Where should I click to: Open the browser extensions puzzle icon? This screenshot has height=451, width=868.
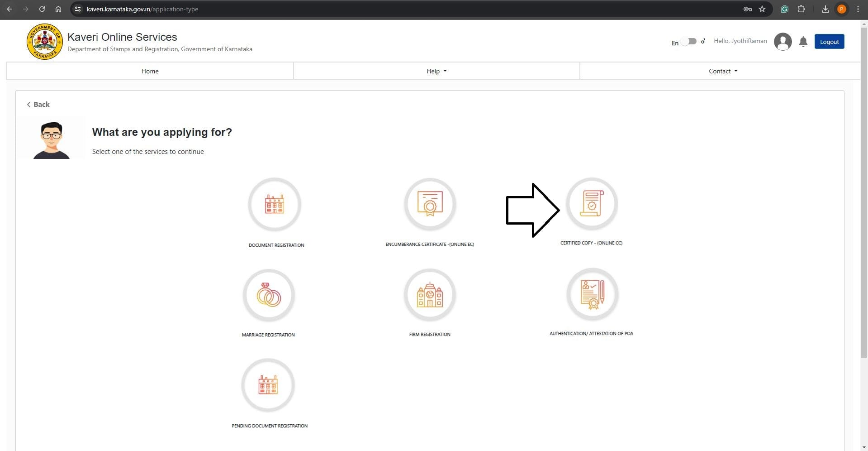point(801,9)
